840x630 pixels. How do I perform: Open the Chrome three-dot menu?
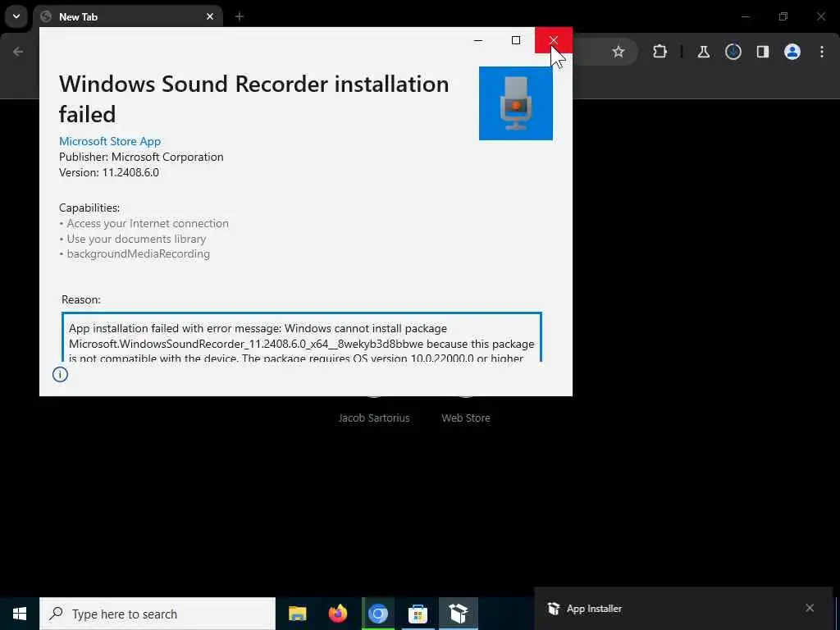pyautogui.click(x=822, y=52)
